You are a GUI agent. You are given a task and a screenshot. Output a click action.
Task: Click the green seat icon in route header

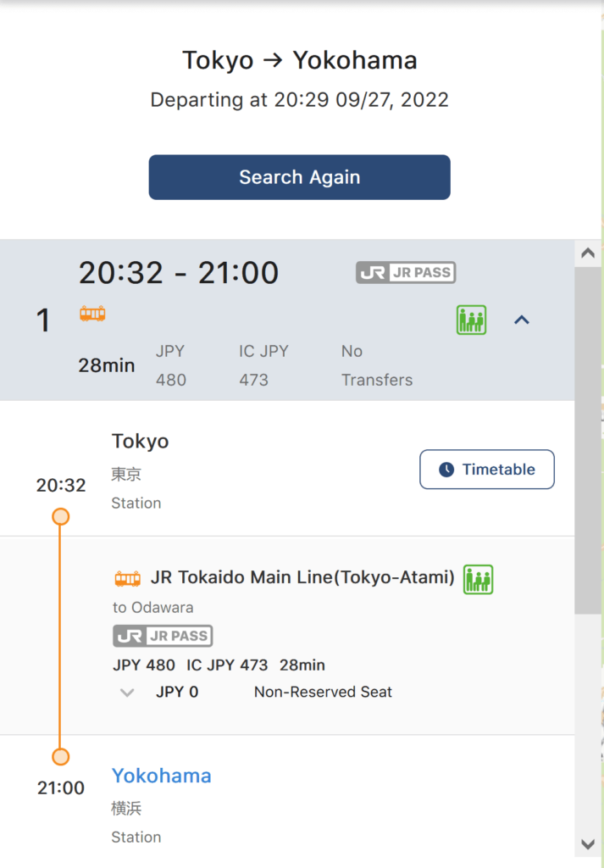(471, 320)
